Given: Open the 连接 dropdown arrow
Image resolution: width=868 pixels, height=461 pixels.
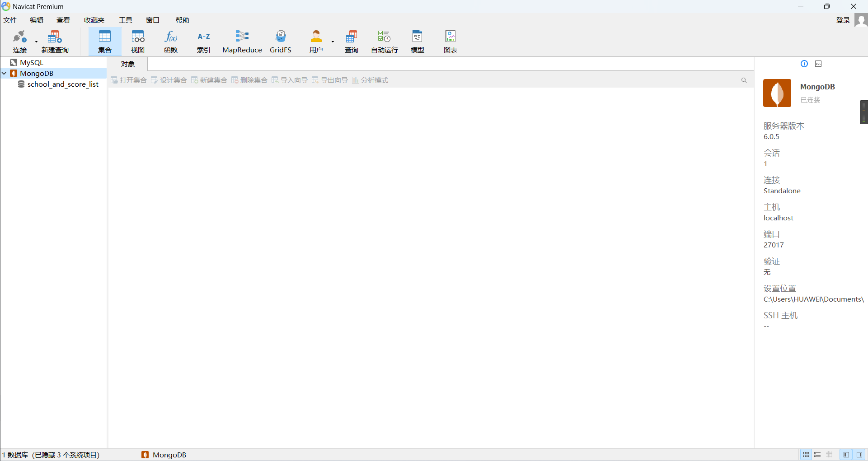Looking at the screenshot, I should pos(36,42).
